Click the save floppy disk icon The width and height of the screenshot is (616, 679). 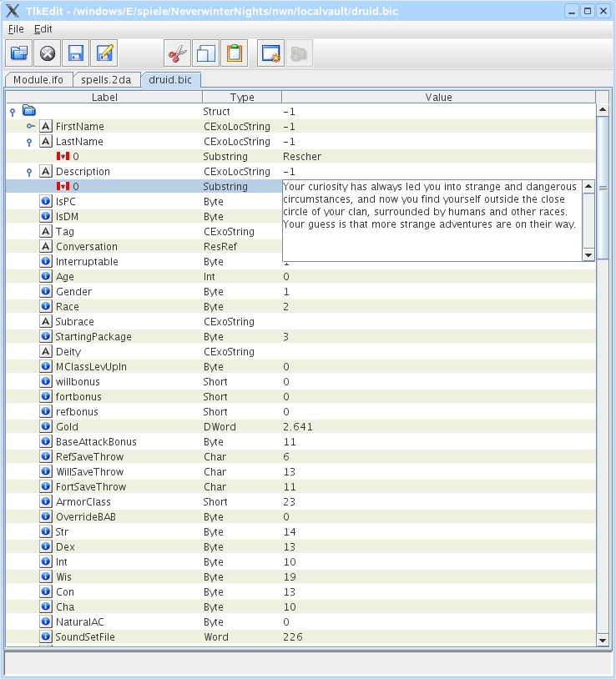[76, 54]
